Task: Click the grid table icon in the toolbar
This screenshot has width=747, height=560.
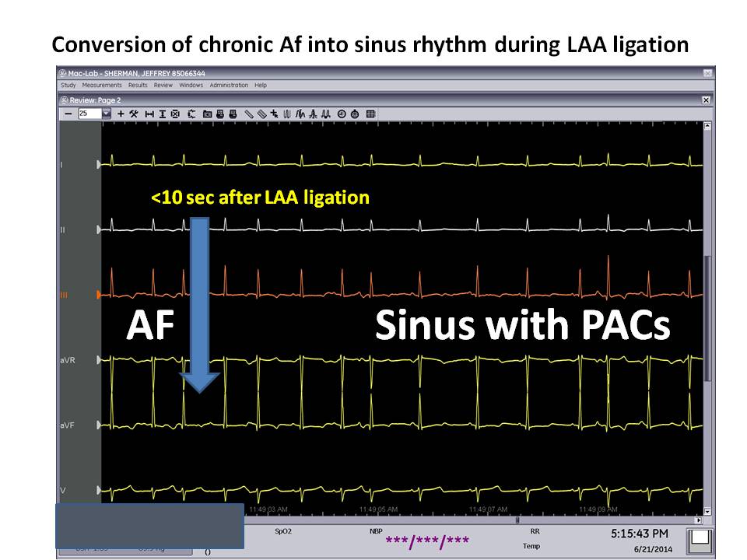Action: coord(370,114)
